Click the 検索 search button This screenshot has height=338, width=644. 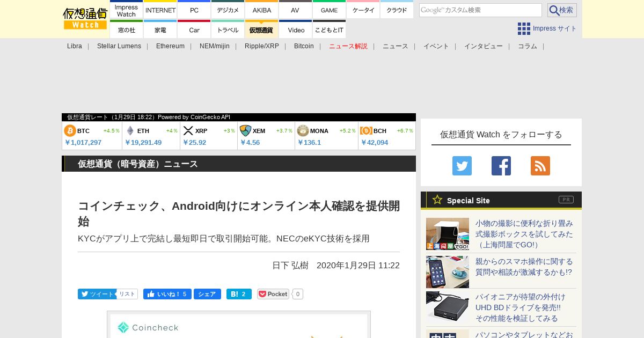tap(562, 10)
